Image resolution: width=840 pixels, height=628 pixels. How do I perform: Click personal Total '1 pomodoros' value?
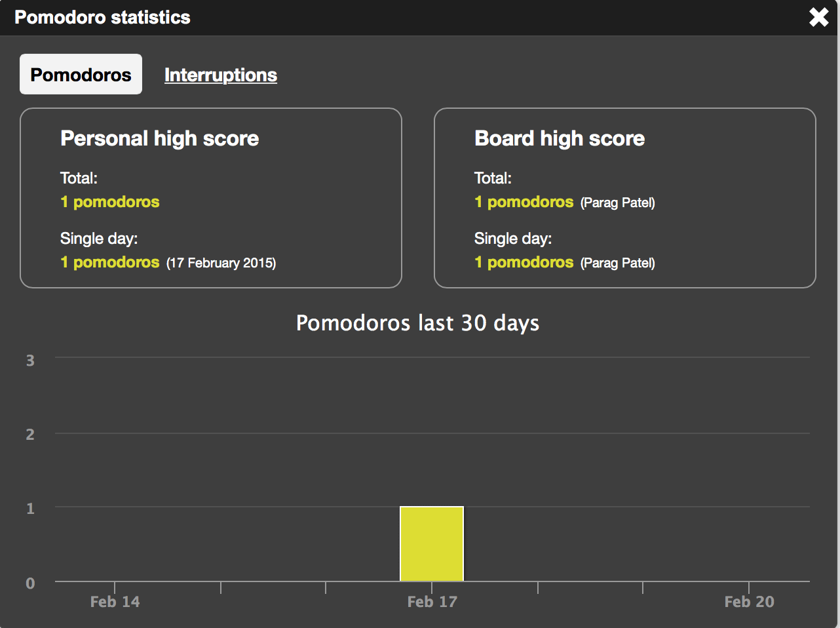tap(110, 202)
